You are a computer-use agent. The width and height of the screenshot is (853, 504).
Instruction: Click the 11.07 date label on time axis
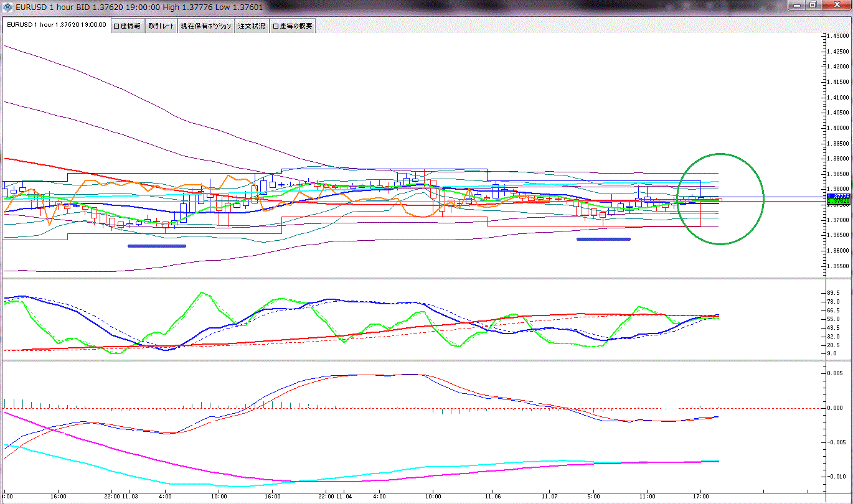pyautogui.click(x=550, y=497)
